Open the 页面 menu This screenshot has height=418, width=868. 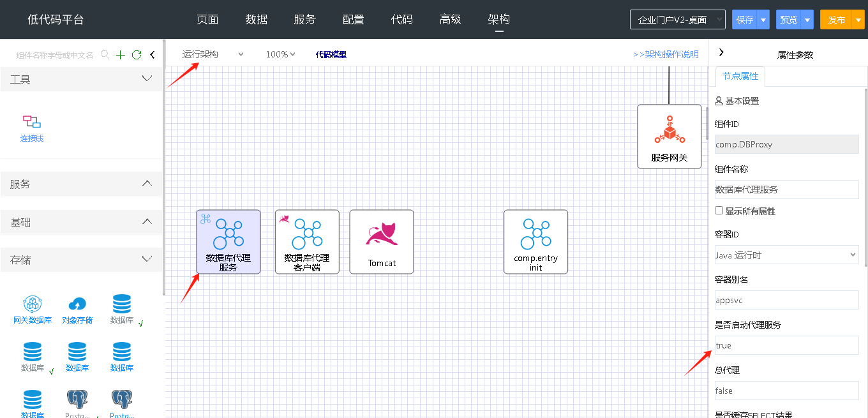[x=207, y=19]
